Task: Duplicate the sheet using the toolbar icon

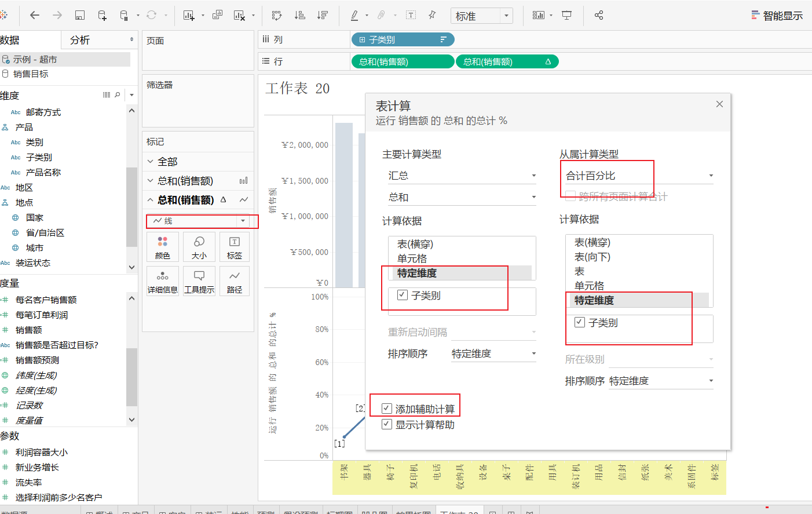Action: click(x=217, y=15)
